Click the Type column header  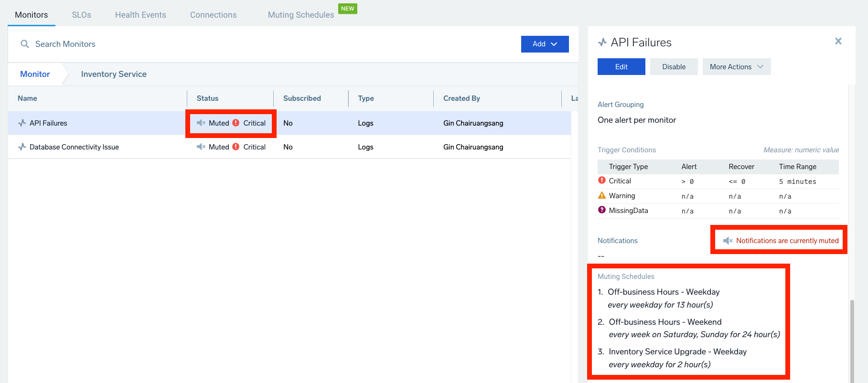pyautogui.click(x=366, y=98)
